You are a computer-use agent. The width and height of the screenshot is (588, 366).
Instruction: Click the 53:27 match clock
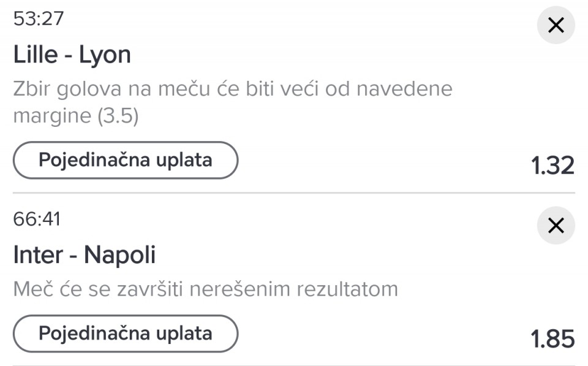(38, 19)
